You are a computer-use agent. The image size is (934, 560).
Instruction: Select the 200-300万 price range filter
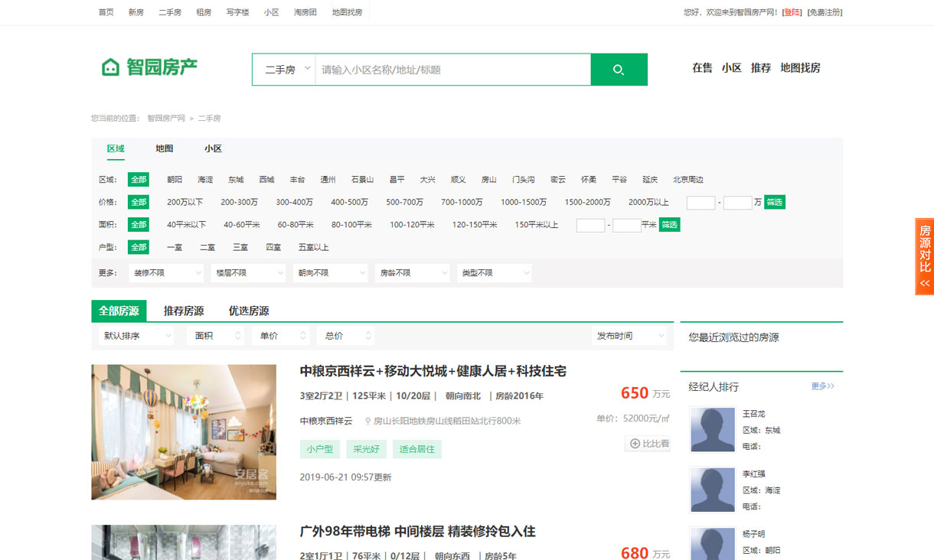[239, 203]
